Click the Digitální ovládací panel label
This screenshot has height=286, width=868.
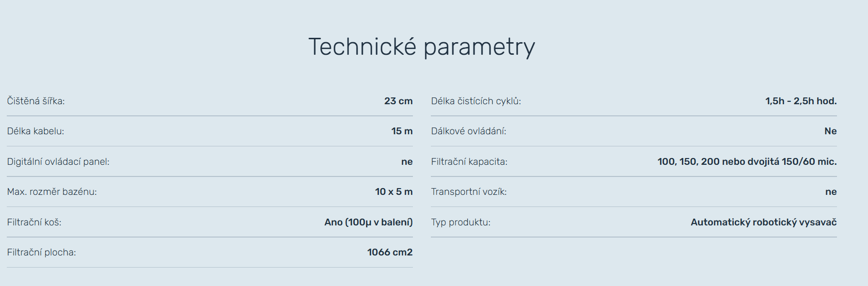point(58,161)
